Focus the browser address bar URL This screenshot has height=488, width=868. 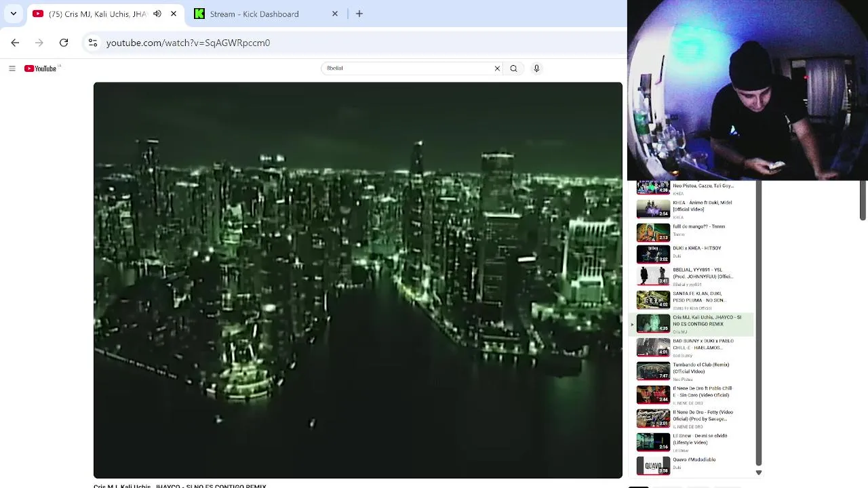click(188, 43)
